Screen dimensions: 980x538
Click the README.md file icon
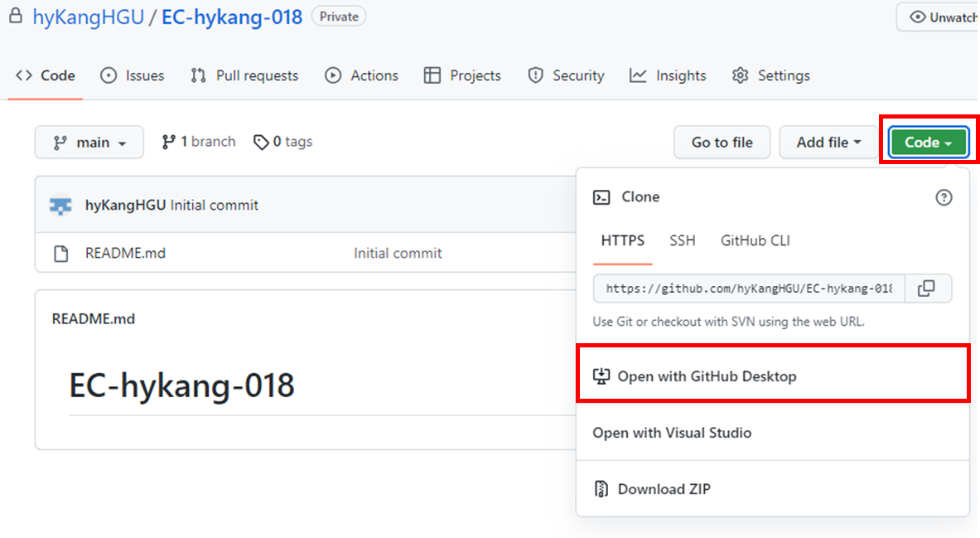(x=60, y=254)
